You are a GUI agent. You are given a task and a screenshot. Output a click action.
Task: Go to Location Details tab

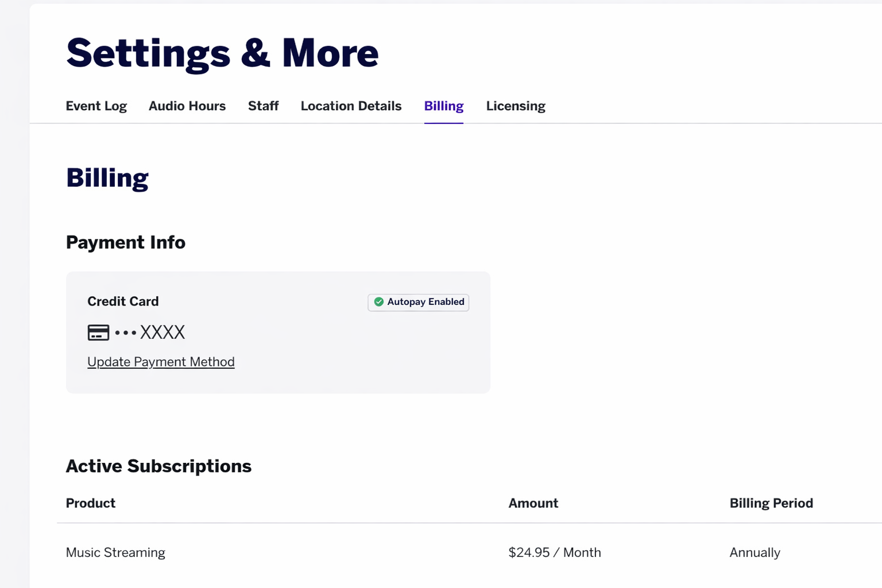coord(351,106)
